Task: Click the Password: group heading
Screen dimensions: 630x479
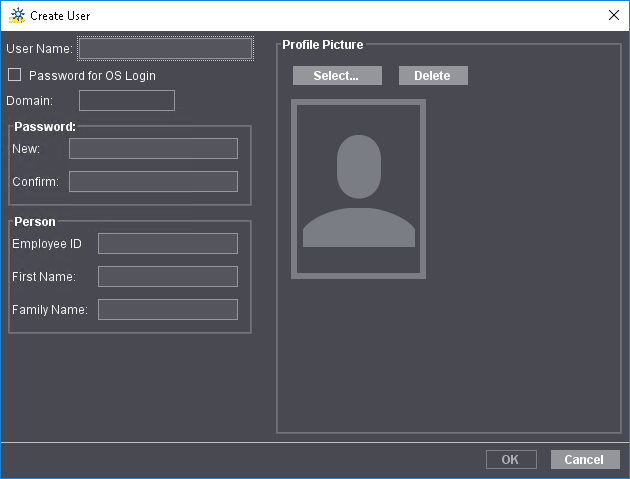Action: pyautogui.click(x=45, y=127)
